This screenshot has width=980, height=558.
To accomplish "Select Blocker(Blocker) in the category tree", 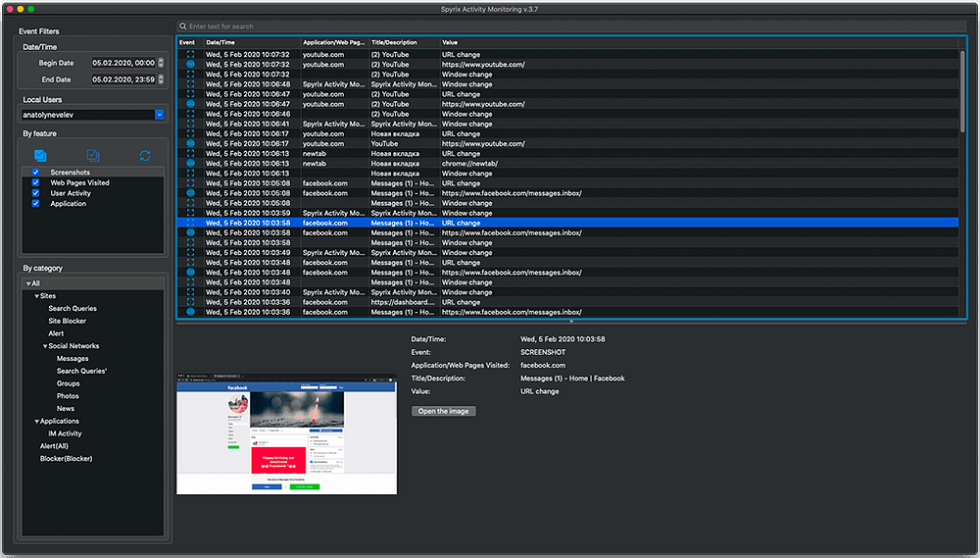I will point(67,459).
